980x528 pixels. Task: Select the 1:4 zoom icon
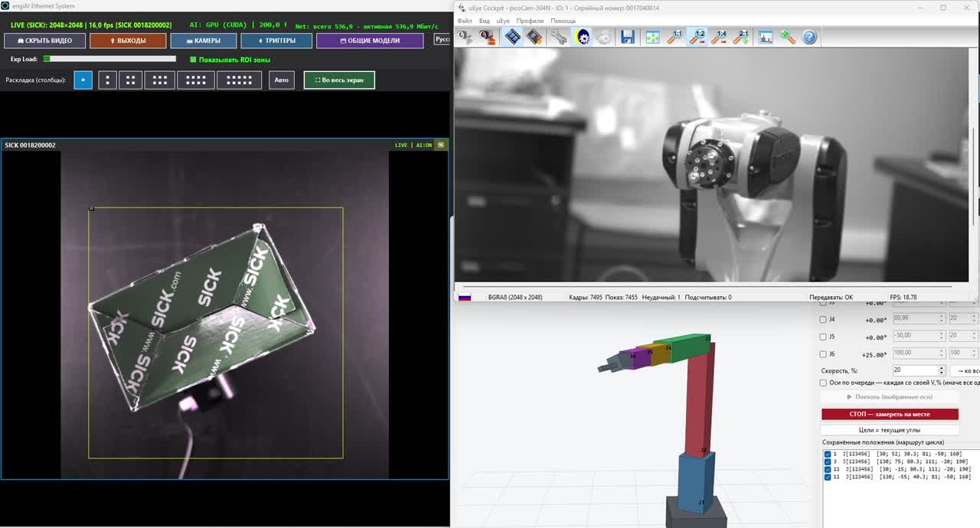point(719,37)
